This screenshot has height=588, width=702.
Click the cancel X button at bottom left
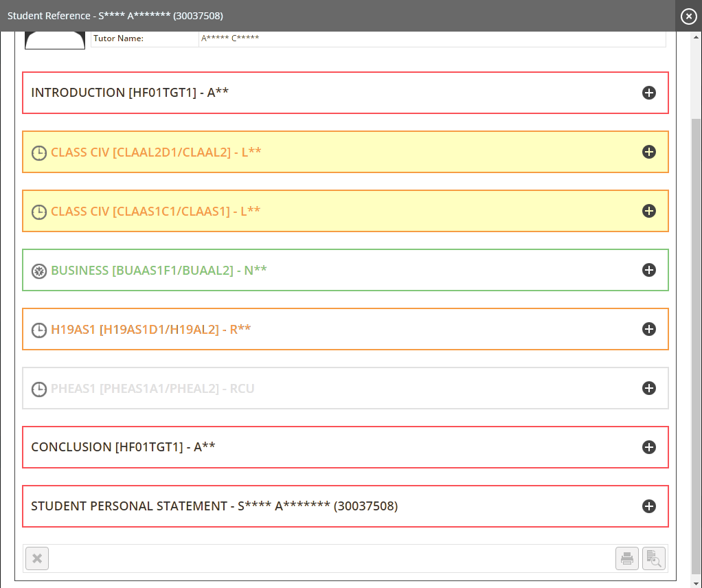click(37, 558)
